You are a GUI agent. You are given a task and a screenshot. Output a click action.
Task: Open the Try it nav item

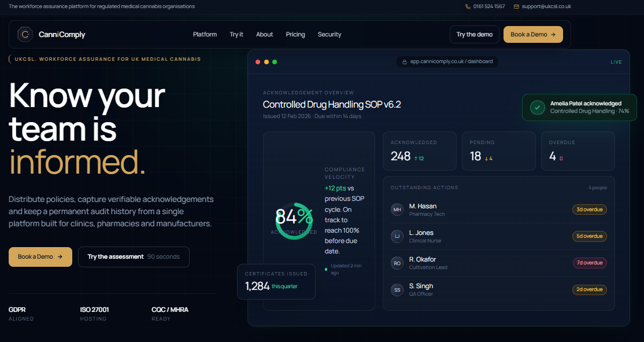point(236,35)
